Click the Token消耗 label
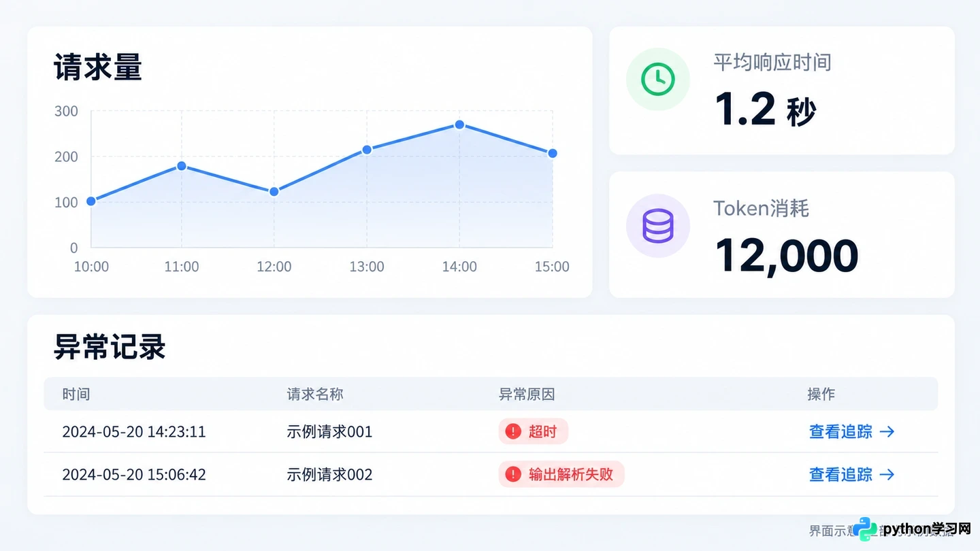The width and height of the screenshot is (980, 551). 761,208
